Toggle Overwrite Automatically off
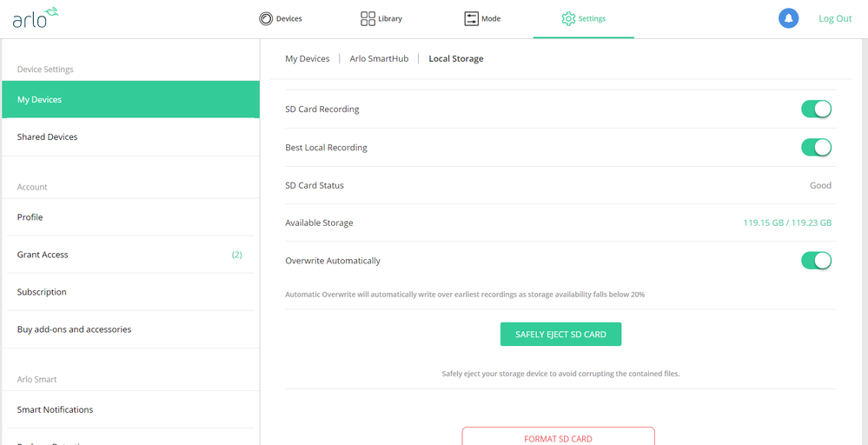Image resolution: width=868 pixels, height=445 pixels. click(x=816, y=260)
